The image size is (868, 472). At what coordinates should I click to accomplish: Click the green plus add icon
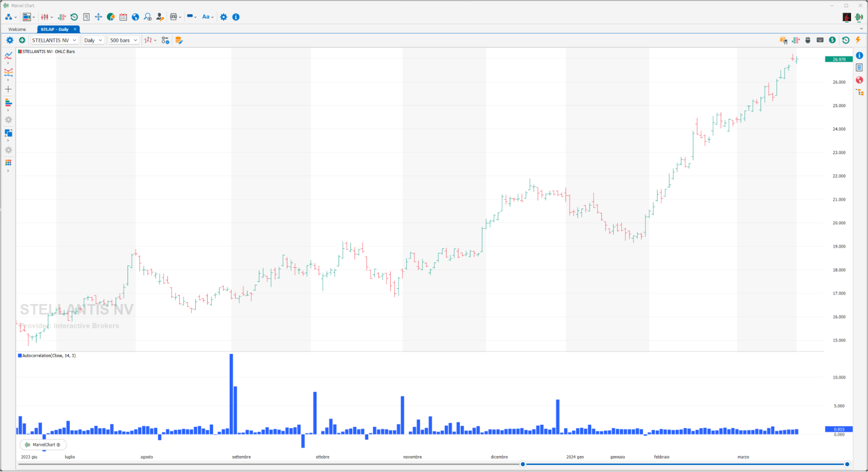point(22,40)
